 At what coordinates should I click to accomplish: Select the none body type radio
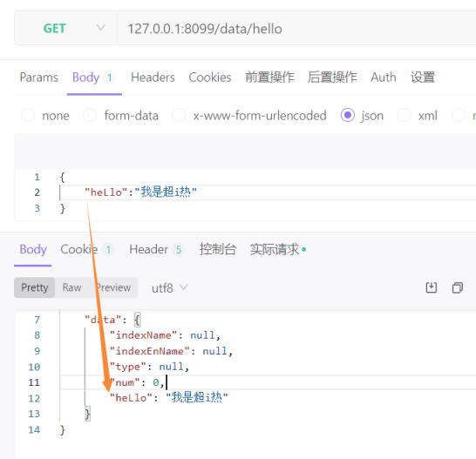28,115
